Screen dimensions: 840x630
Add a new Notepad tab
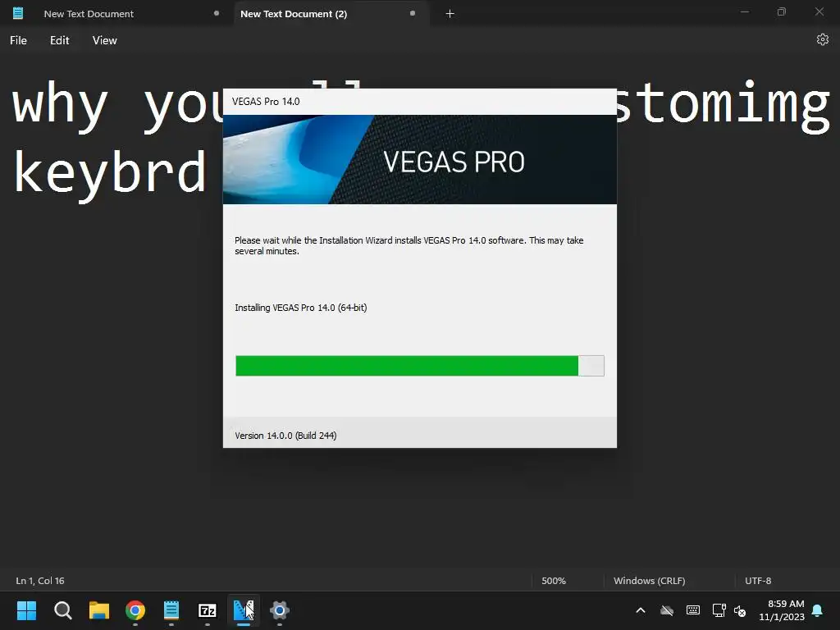450,14
